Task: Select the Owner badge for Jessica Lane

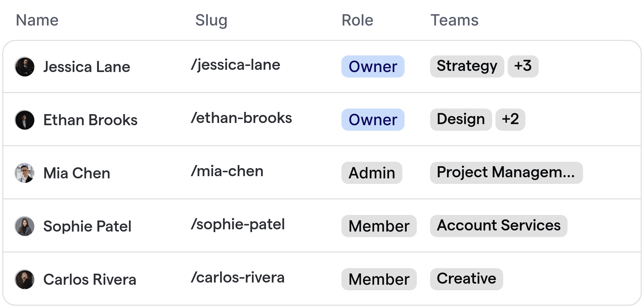Action: [x=373, y=66]
